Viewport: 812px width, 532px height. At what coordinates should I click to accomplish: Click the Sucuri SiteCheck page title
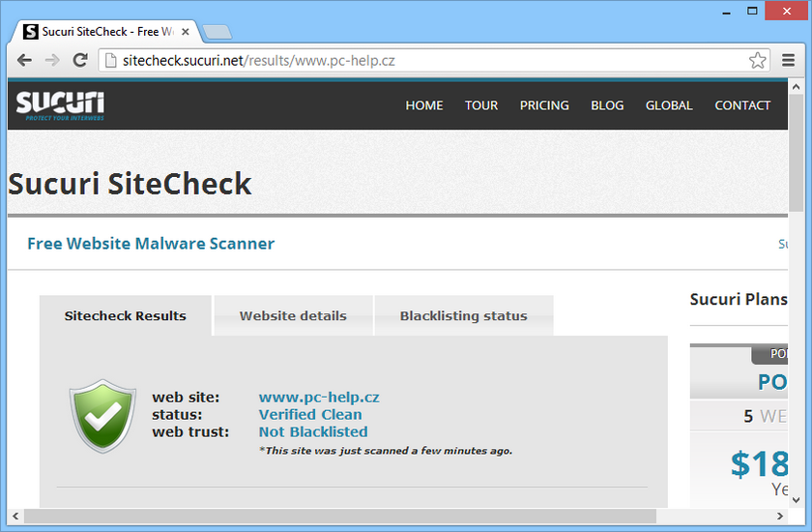point(130,184)
